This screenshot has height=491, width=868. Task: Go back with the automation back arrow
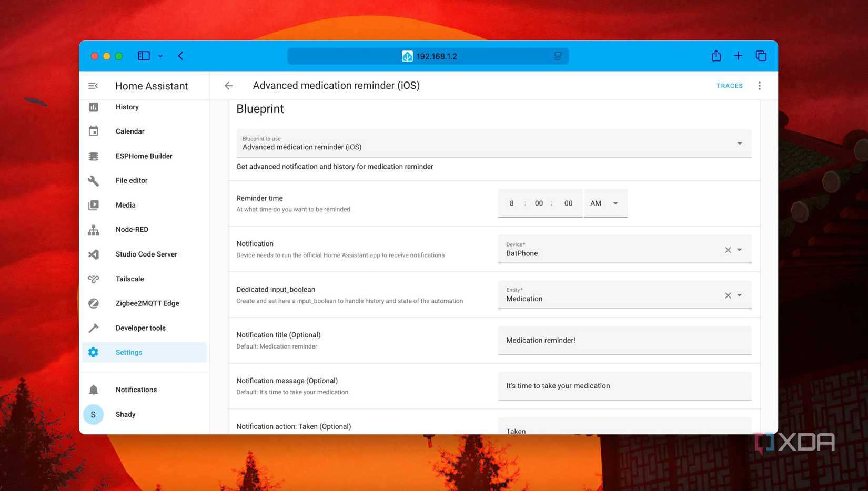pyautogui.click(x=228, y=85)
